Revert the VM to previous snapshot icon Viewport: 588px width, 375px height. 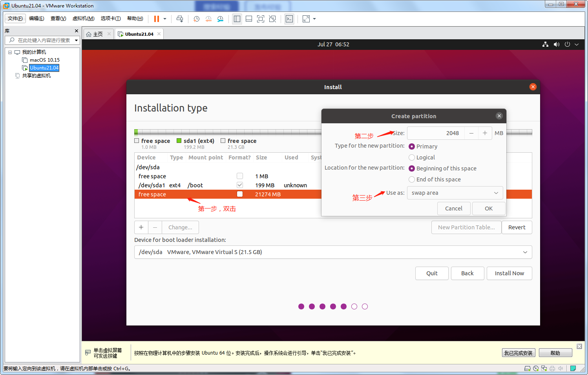click(x=208, y=19)
